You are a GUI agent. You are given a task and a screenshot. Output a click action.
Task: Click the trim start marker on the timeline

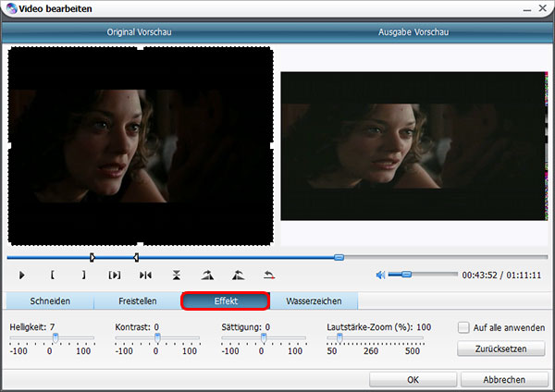[92, 257]
